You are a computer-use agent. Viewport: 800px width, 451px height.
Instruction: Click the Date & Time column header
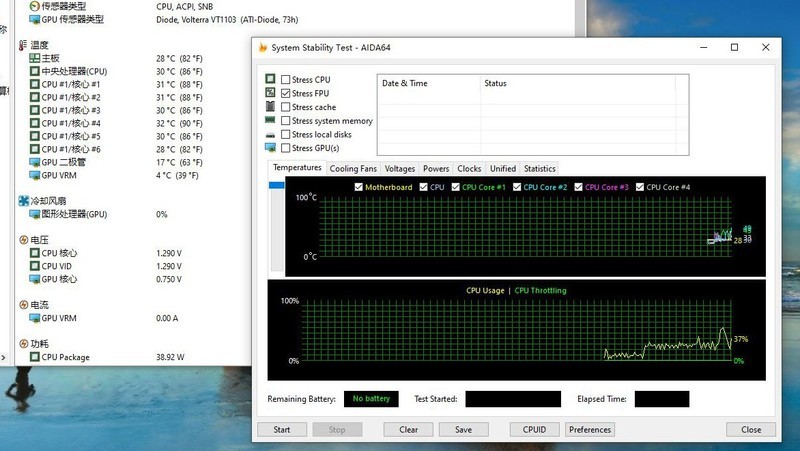point(429,83)
